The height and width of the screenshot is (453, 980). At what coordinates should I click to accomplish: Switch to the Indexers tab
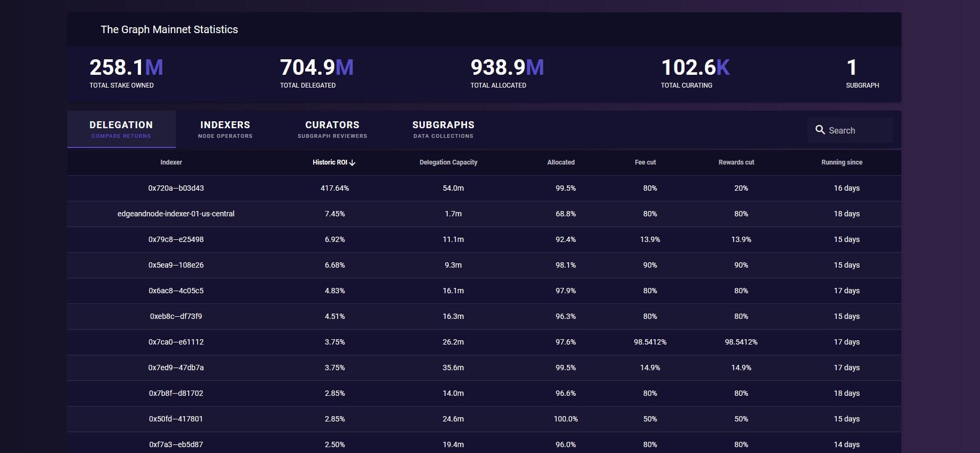(225, 129)
